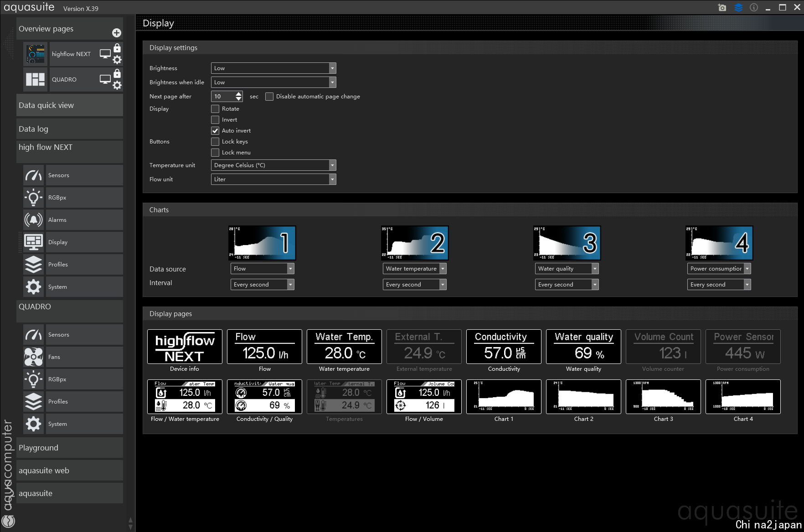Toggle Volume counter display page
The height and width of the screenshot is (532, 804).
point(663,347)
